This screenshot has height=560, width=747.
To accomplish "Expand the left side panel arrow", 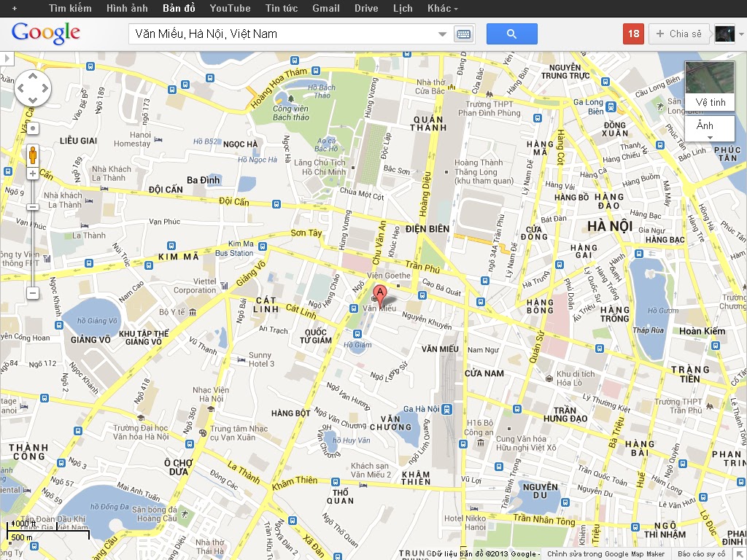I will pyautogui.click(x=7, y=58).
